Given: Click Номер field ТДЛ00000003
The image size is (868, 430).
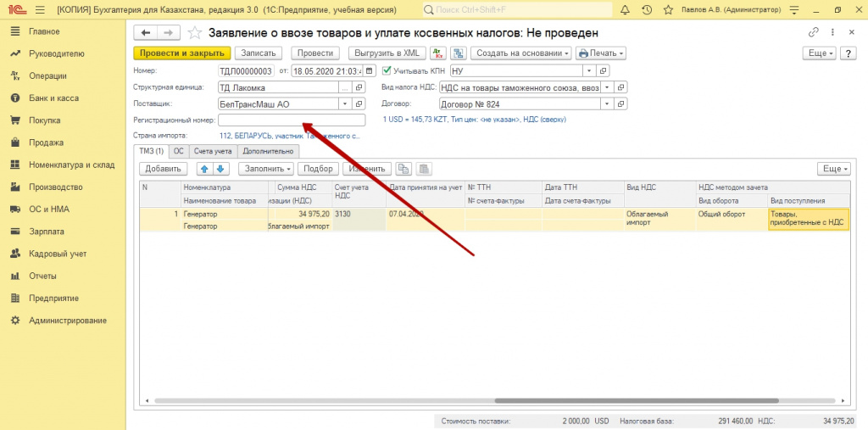Looking at the screenshot, I should tap(247, 71).
